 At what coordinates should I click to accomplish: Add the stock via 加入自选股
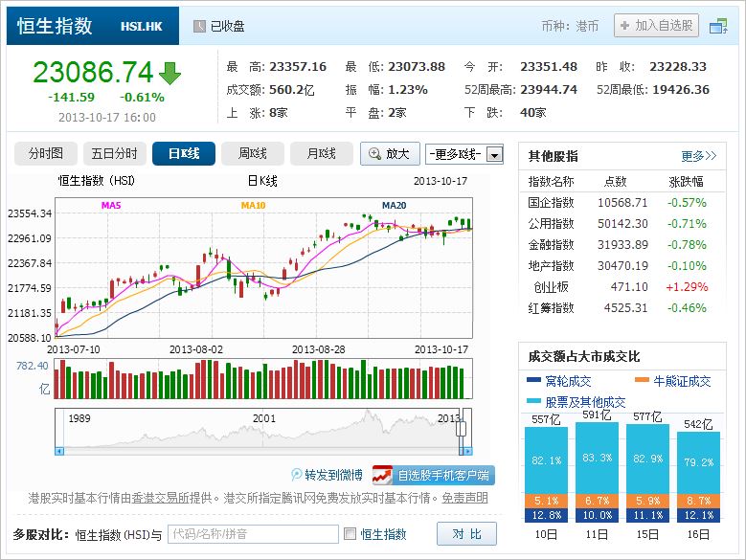coord(657,25)
